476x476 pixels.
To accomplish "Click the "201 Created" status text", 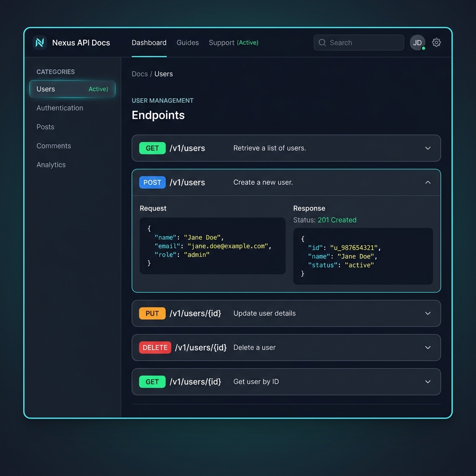I will coord(337,220).
